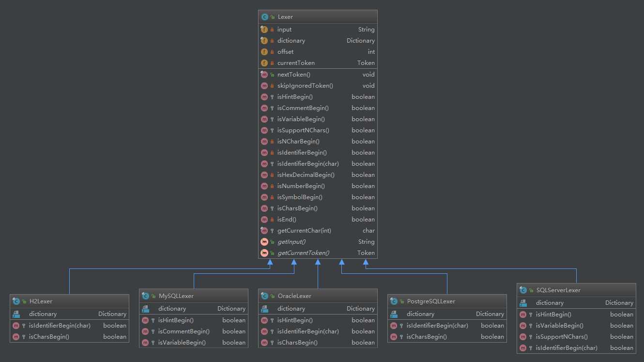The width and height of the screenshot is (644, 362).
Task: Select the int type of the offset field
Action: [371, 52]
